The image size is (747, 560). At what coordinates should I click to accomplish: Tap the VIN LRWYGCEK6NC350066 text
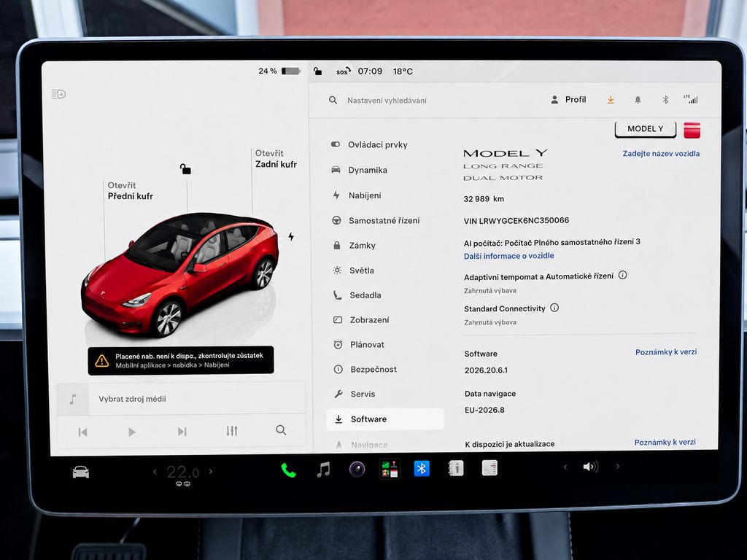click(516, 220)
